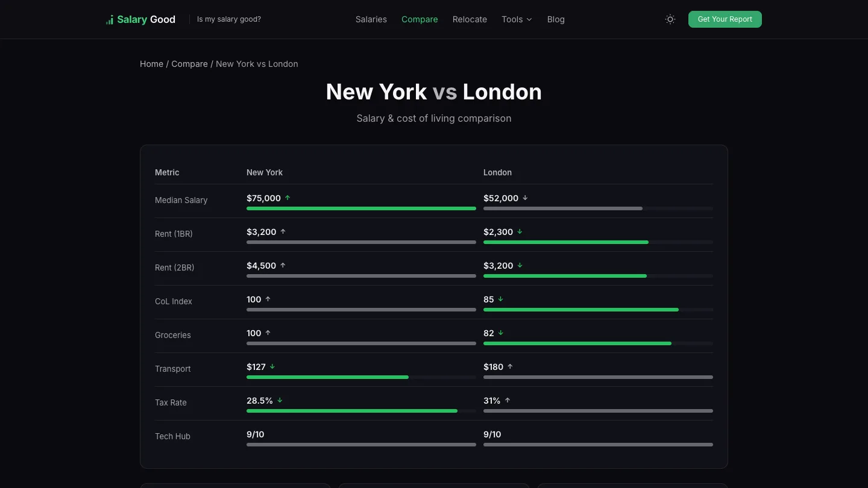Click the up arrow beside New York's $3,200 rent

pyautogui.click(x=282, y=231)
